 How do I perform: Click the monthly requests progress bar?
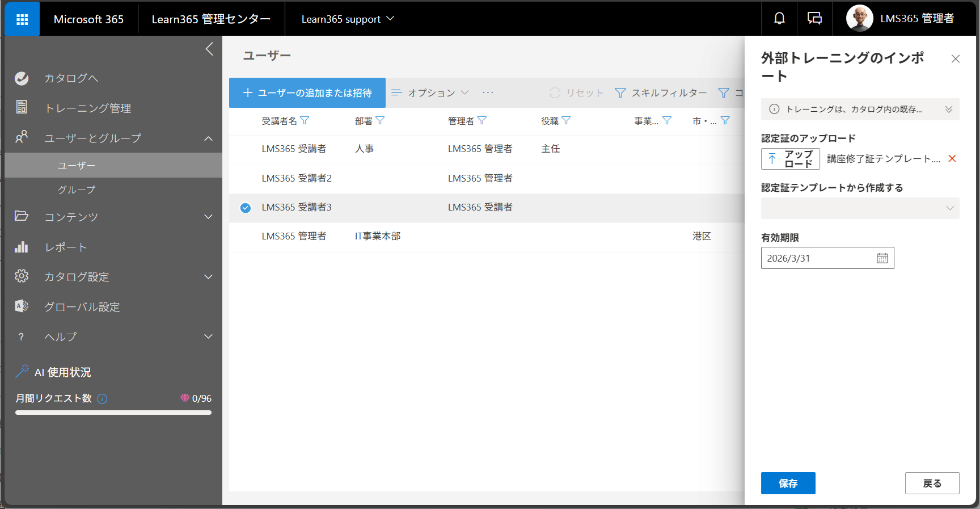[113, 413]
